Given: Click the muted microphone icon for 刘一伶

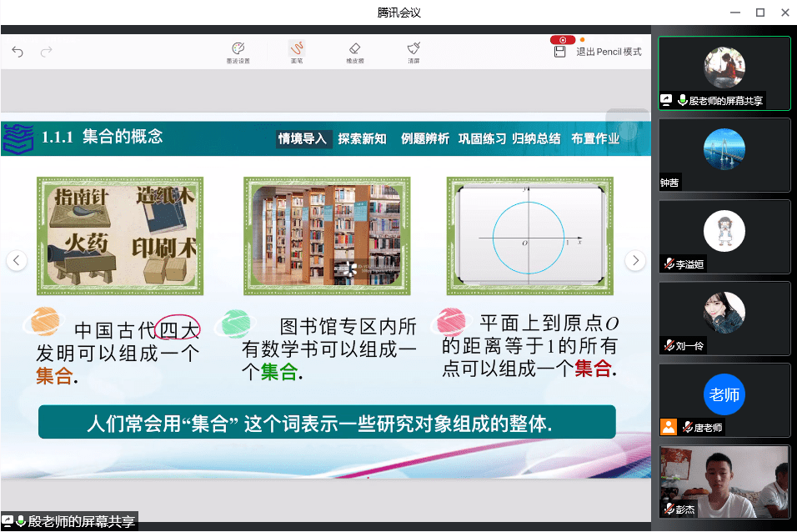Looking at the screenshot, I should [669, 345].
